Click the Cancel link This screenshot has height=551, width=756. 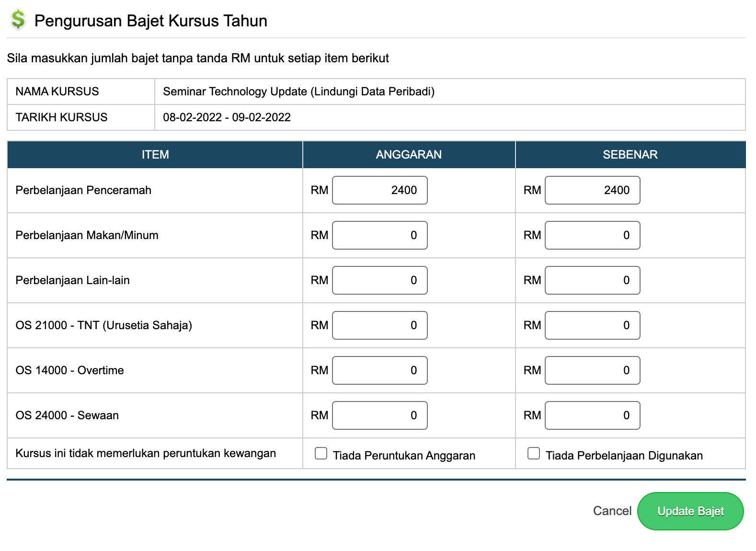pyautogui.click(x=612, y=511)
